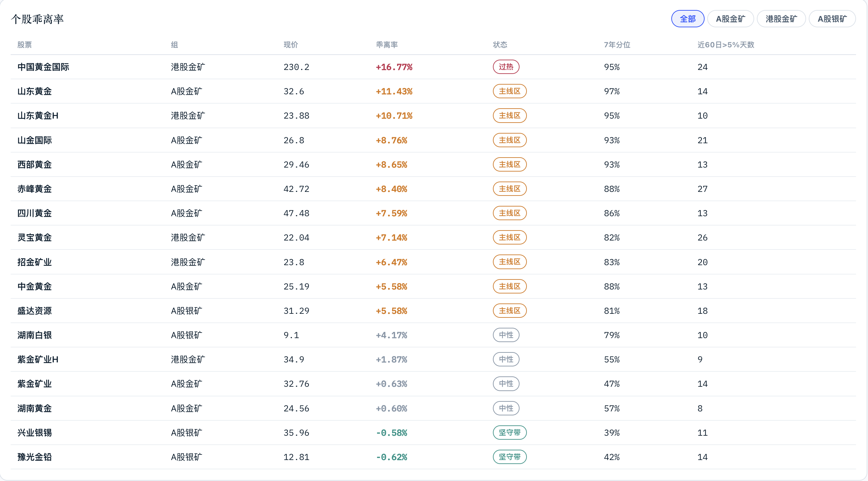Click the 过热 status badge
868x481 pixels.
506,67
